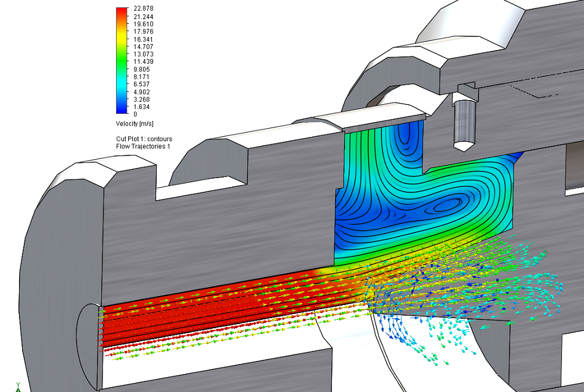Select the 'Flow Trajectories 1' label
This screenshot has width=584, height=392.
tap(143, 147)
